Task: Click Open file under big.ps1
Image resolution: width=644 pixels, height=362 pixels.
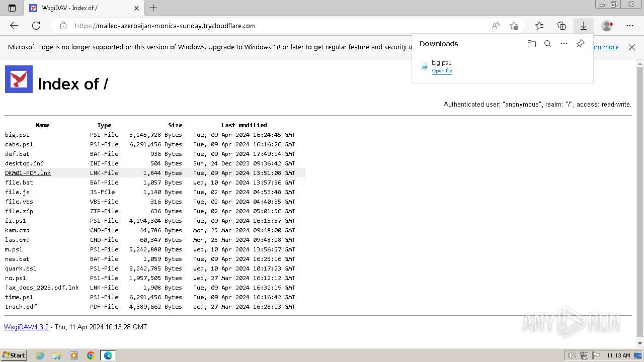Action: pyautogui.click(x=442, y=71)
